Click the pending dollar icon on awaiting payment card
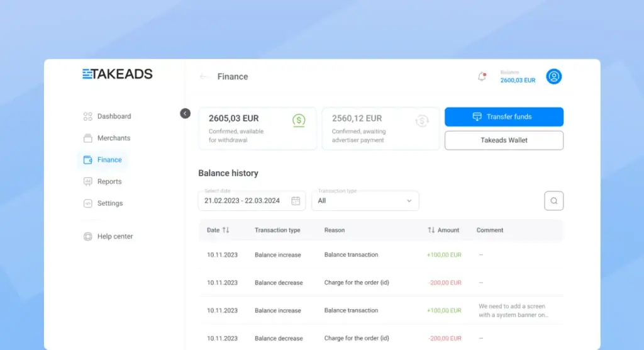 pos(422,120)
